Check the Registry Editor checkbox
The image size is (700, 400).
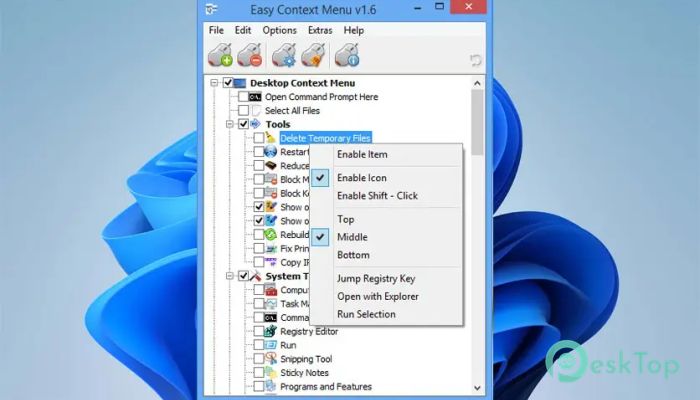[x=258, y=331]
